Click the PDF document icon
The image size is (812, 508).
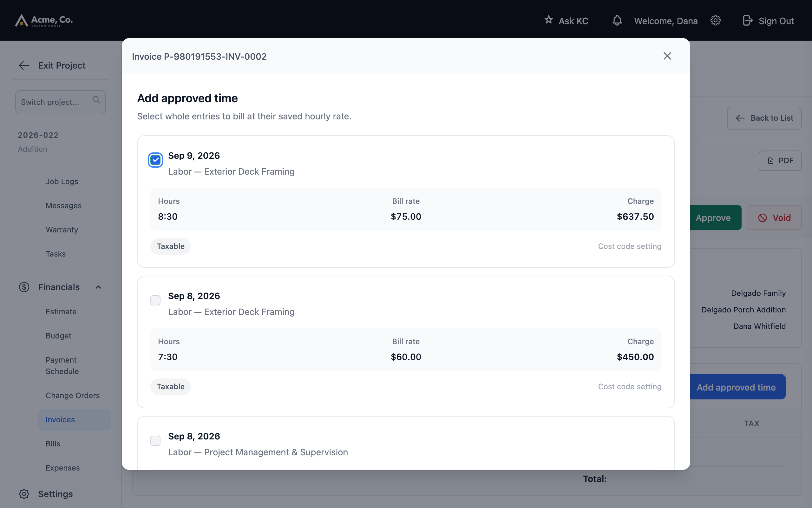coord(771,161)
